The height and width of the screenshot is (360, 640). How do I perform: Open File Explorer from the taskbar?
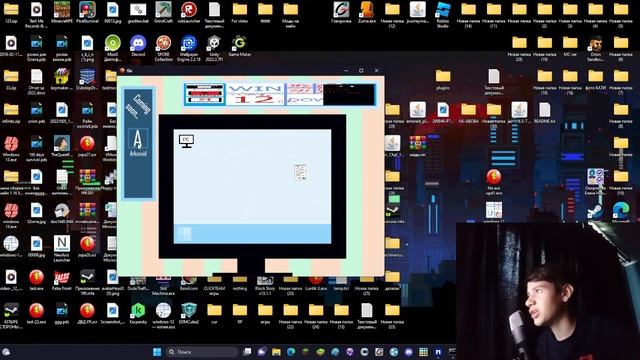point(276,352)
